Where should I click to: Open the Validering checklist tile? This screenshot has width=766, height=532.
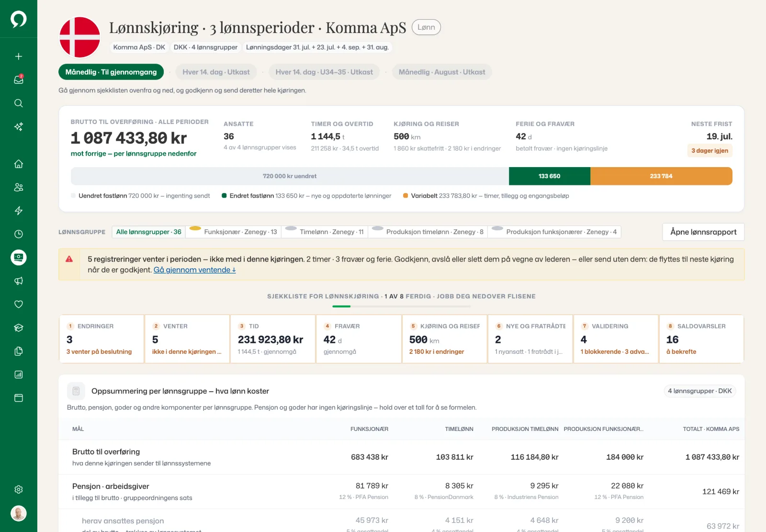[x=616, y=339]
